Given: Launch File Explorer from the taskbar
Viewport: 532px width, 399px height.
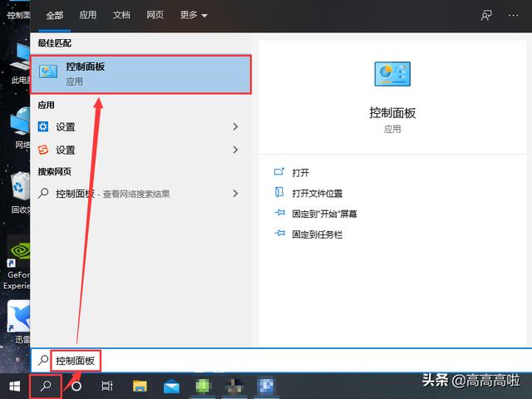Looking at the screenshot, I should coord(140,386).
